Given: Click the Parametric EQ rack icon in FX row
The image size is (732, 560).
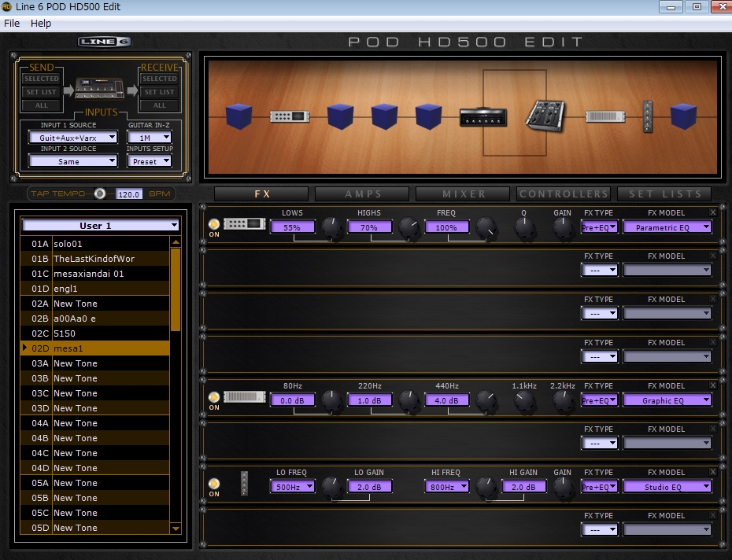Looking at the screenshot, I should click(x=245, y=224).
